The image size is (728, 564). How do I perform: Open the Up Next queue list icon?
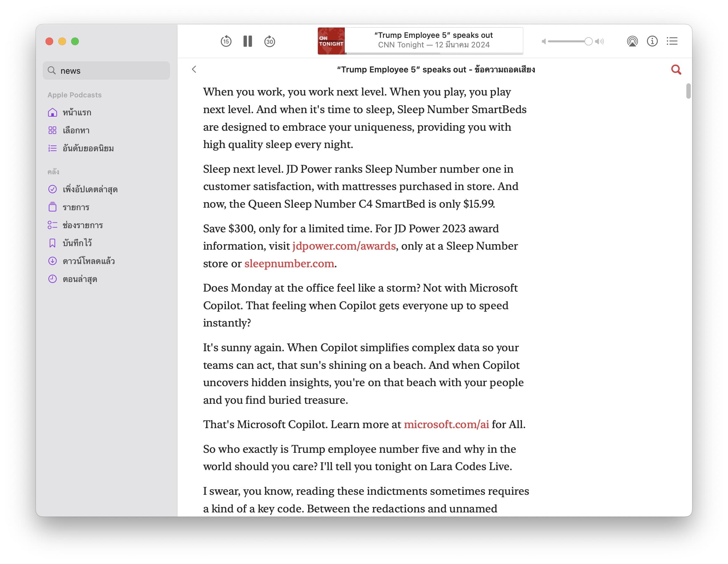pos(672,41)
